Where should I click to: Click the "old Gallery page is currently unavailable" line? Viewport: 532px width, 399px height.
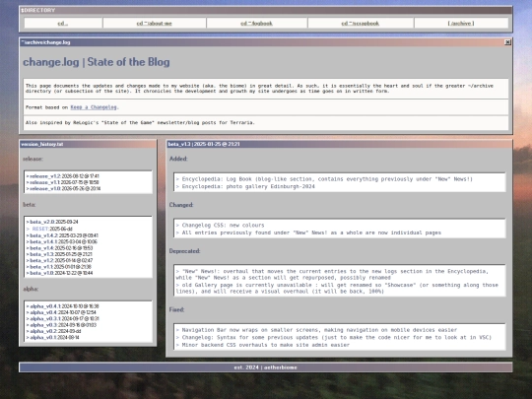click(x=337, y=288)
